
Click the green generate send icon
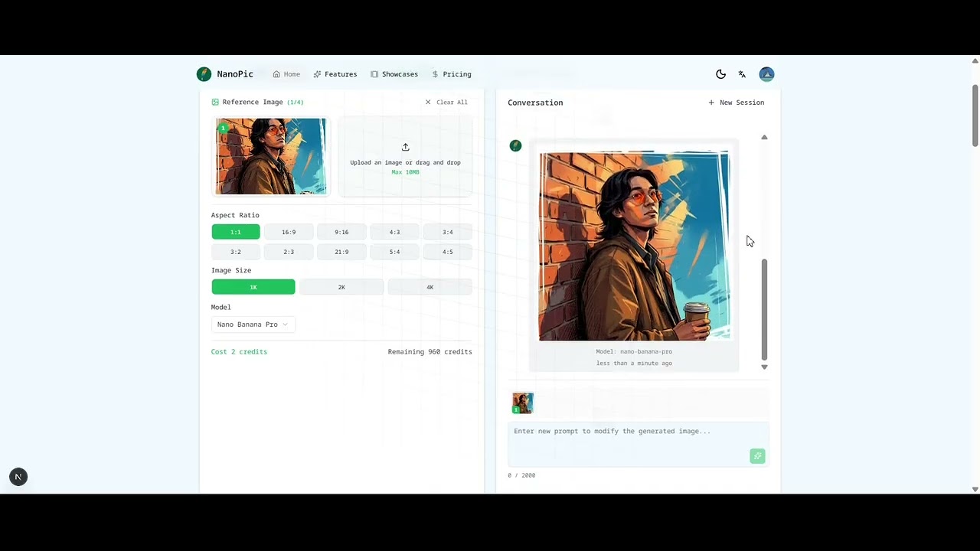[x=757, y=456]
